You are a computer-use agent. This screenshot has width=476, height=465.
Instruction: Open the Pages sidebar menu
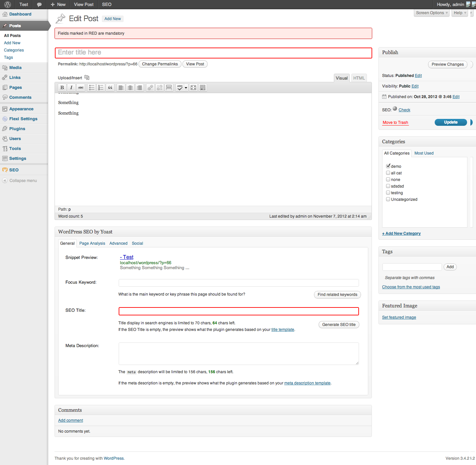tap(16, 88)
